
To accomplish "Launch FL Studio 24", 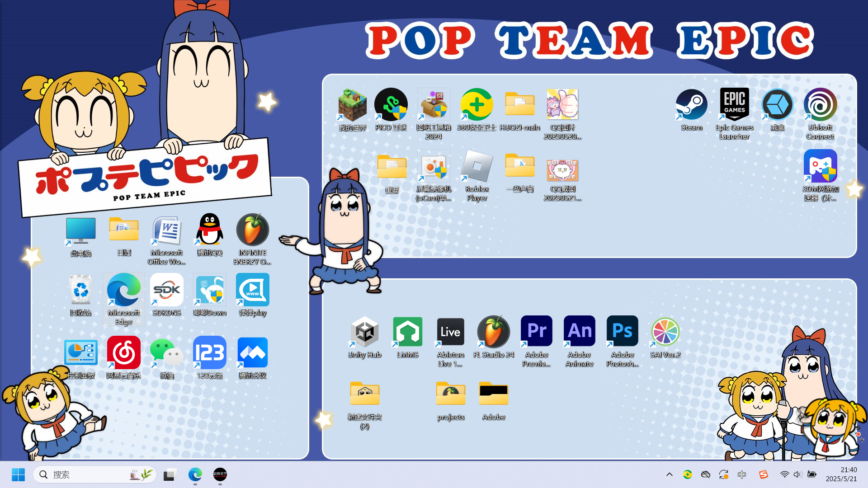I will tap(494, 337).
